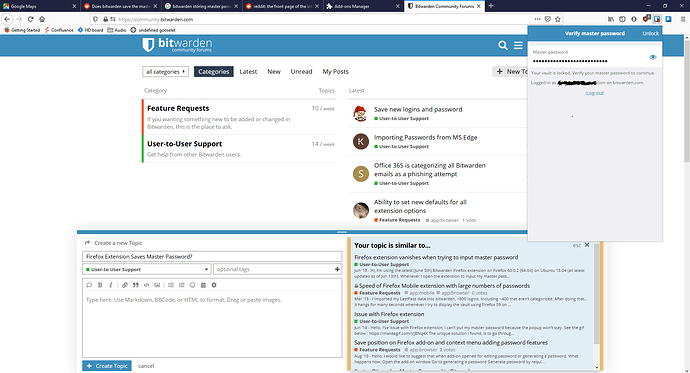This screenshot has height=373, width=690.
Task: Add tags with the plus icon
Action: pyautogui.click(x=337, y=269)
